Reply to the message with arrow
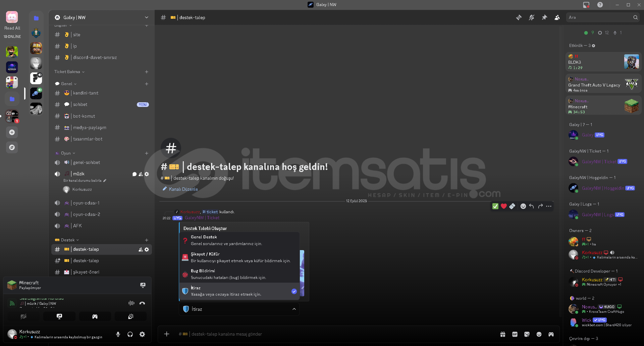644x346 pixels. 532,206
